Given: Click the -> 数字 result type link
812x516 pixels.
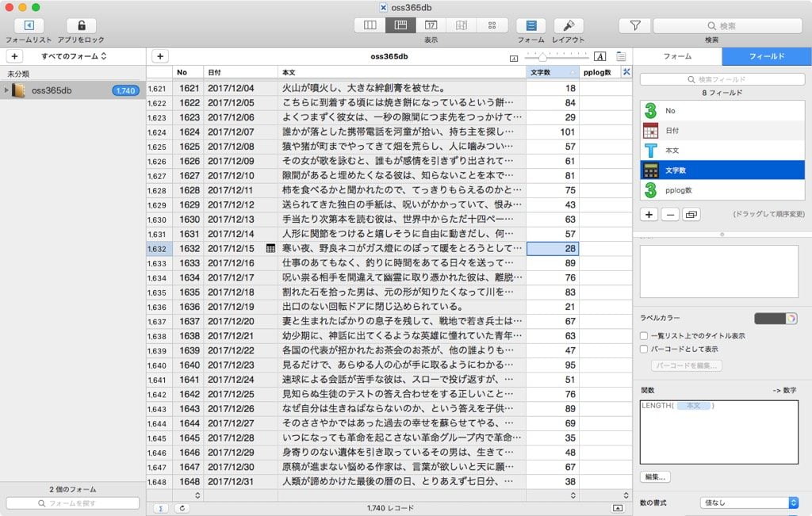Looking at the screenshot, I should pos(784,390).
